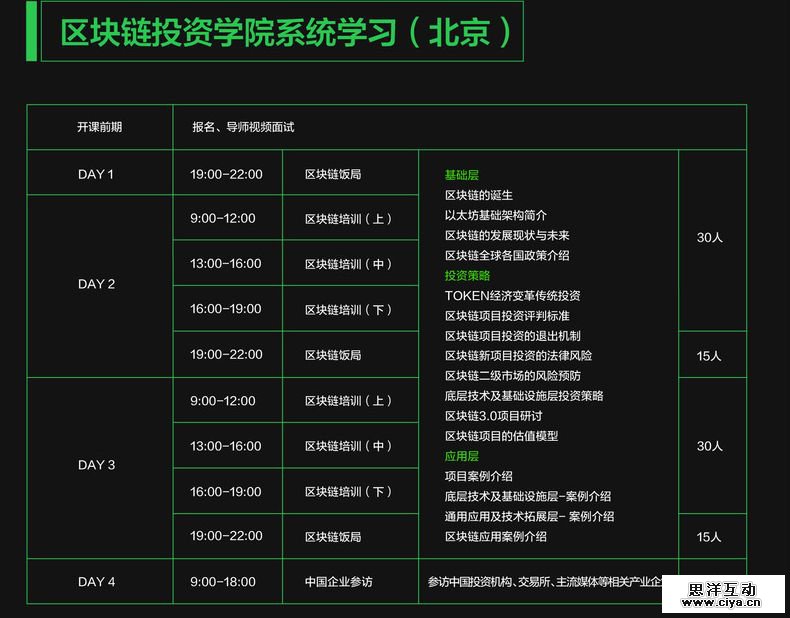This screenshot has width=790, height=618.
Task: Click the green vertical bar beside the title
Action: pos(31,30)
